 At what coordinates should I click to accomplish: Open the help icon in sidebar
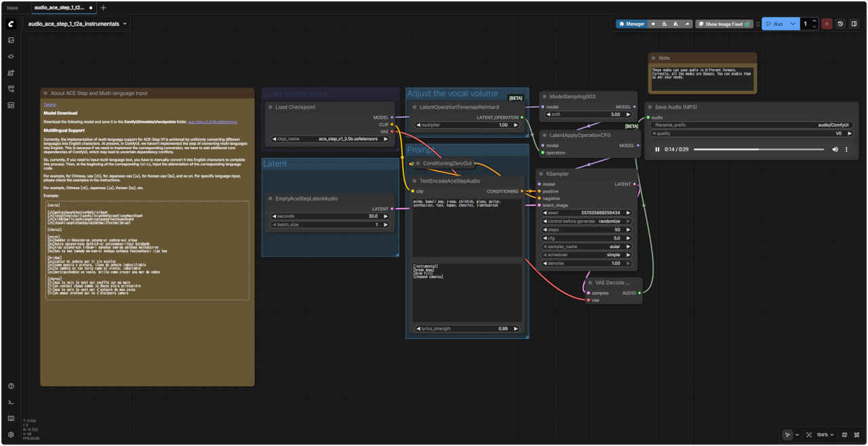tap(11, 386)
